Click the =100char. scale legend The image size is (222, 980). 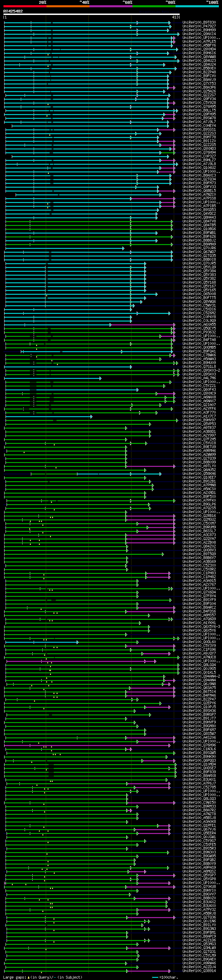tap(165, 977)
